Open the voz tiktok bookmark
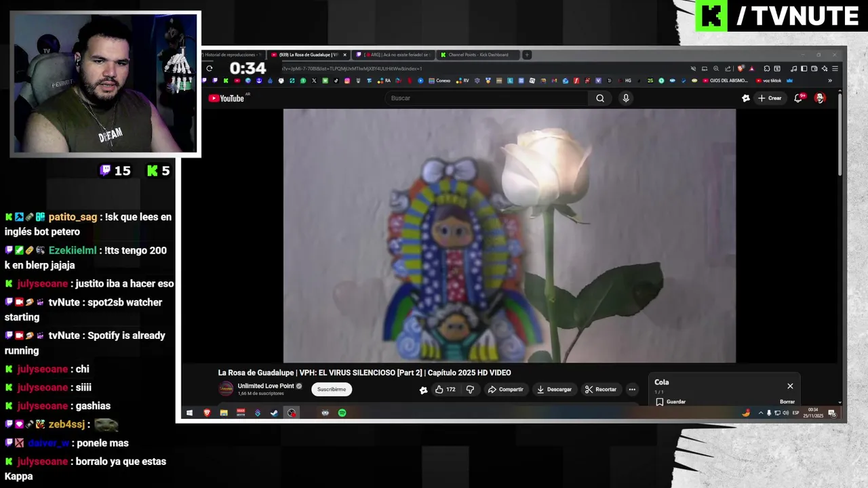The image size is (868, 488). pyautogui.click(x=770, y=81)
